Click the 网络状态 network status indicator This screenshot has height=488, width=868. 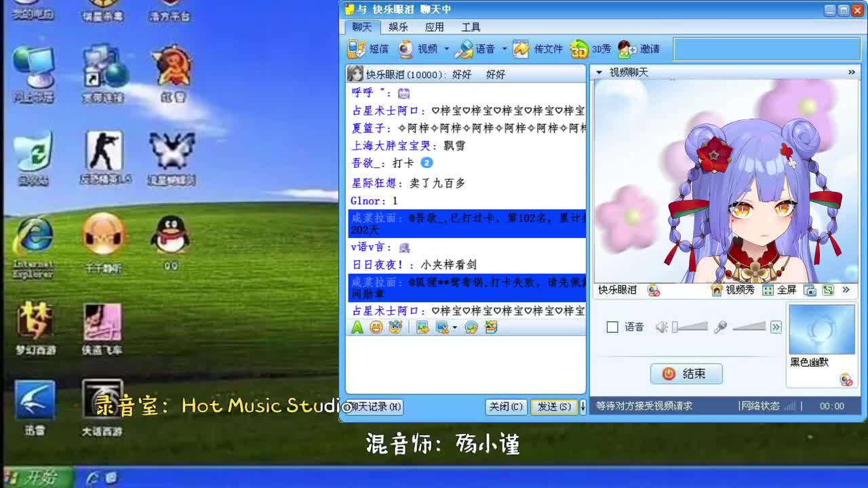[768, 406]
